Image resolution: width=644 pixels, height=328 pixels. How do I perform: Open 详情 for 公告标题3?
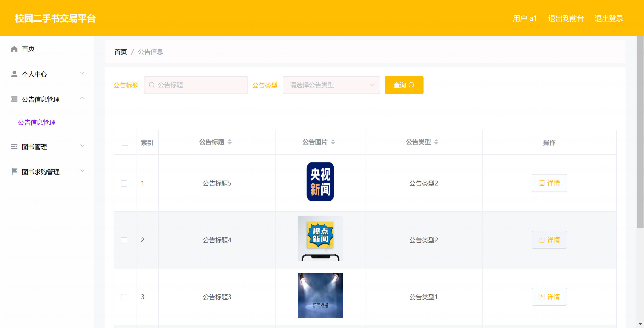pyautogui.click(x=549, y=297)
